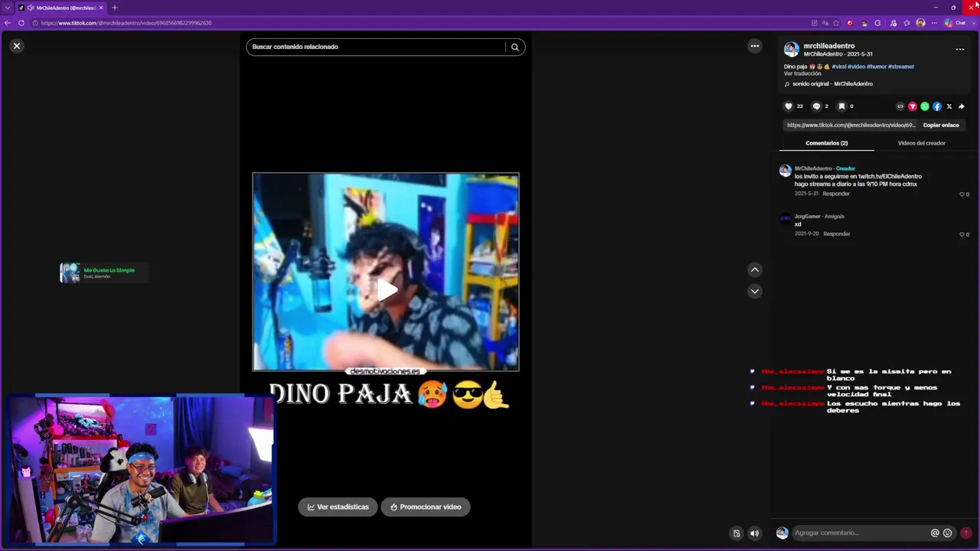Open the emoji picker in comment box
980x551 pixels.
click(x=947, y=533)
